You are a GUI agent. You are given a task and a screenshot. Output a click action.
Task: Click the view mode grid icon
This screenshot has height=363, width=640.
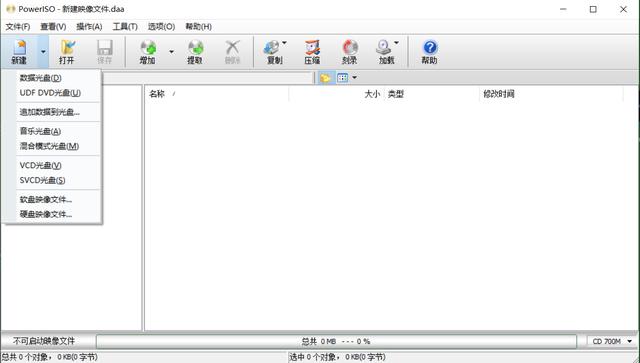point(343,78)
